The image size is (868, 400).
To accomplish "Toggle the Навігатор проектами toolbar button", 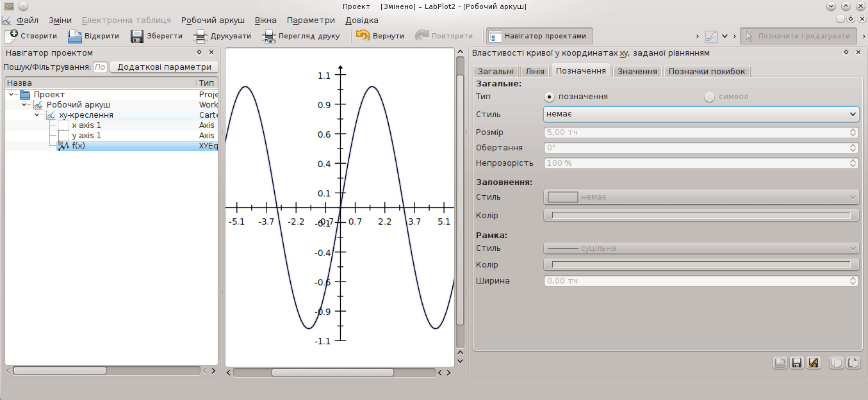I will 539,36.
